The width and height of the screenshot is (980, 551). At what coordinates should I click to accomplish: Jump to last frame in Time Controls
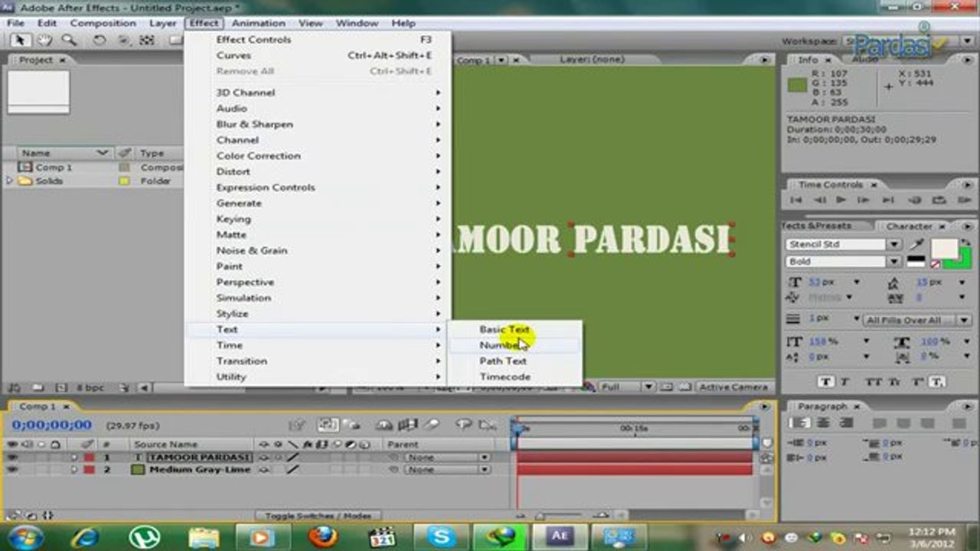coord(888,200)
